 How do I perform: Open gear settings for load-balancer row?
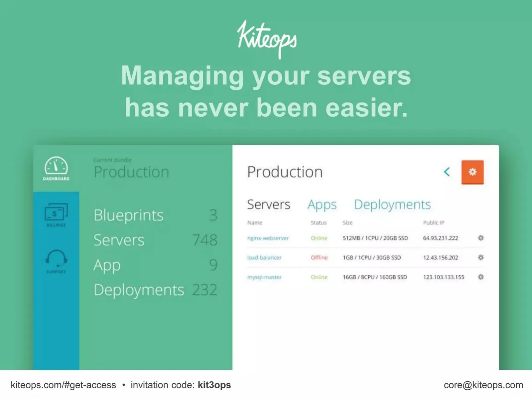[481, 257]
